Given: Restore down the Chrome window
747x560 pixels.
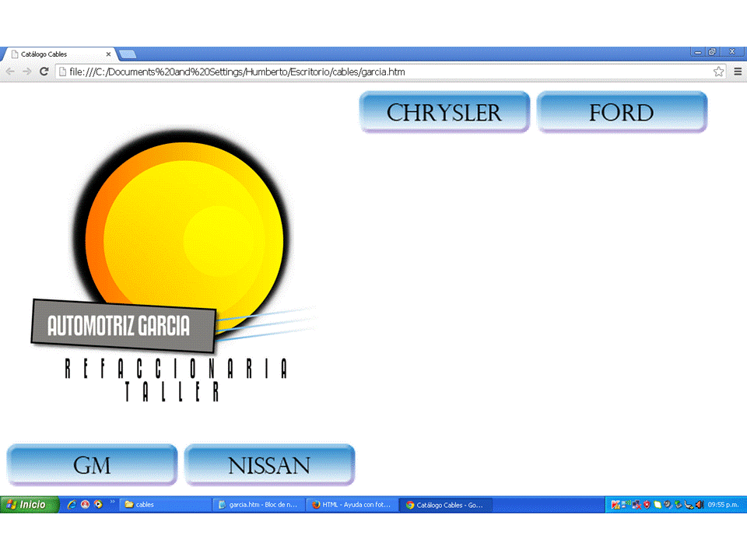Looking at the screenshot, I should tap(712, 51).
